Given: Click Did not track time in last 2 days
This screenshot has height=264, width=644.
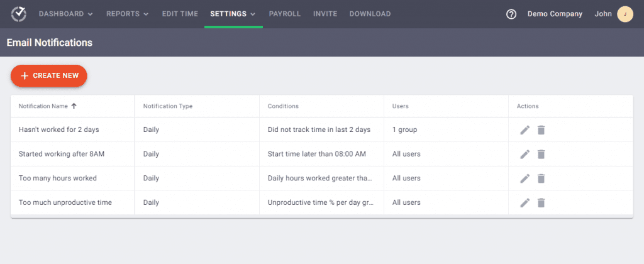Looking at the screenshot, I should (319, 129).
